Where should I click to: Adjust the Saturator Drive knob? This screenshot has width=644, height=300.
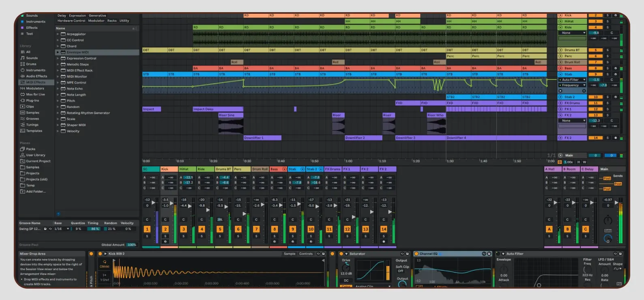[346, 267]
